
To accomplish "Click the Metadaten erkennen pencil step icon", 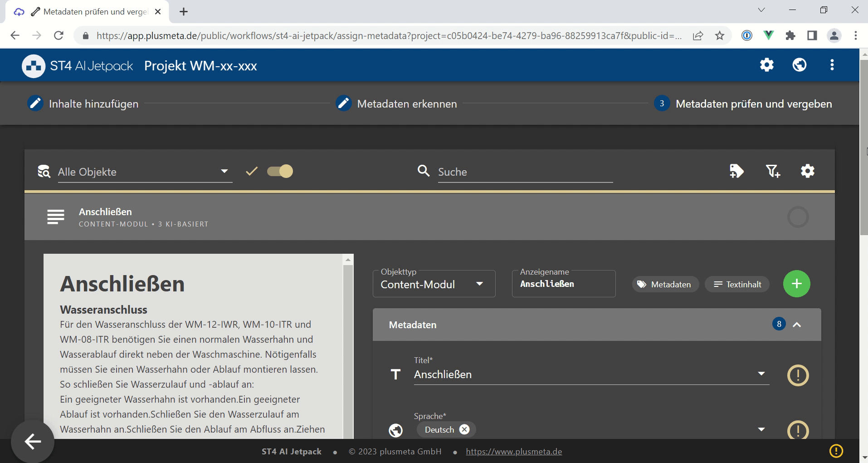I will point(344,103).
